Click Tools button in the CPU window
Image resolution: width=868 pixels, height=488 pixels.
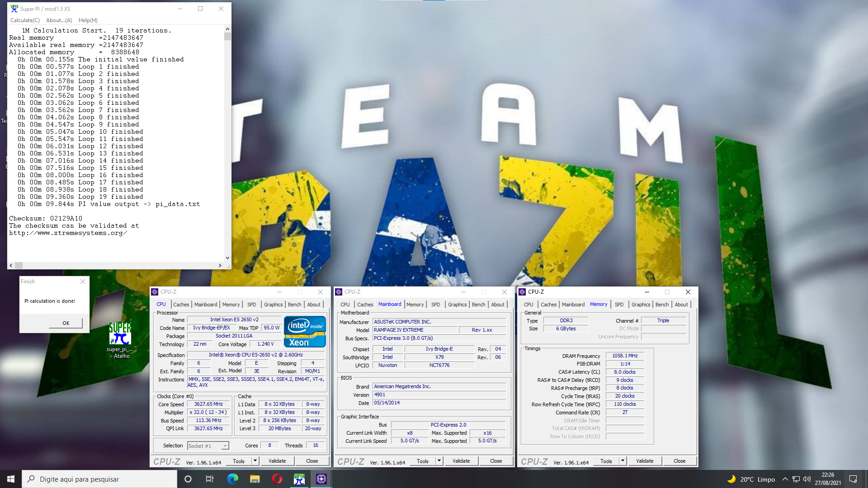click(239, 461)
